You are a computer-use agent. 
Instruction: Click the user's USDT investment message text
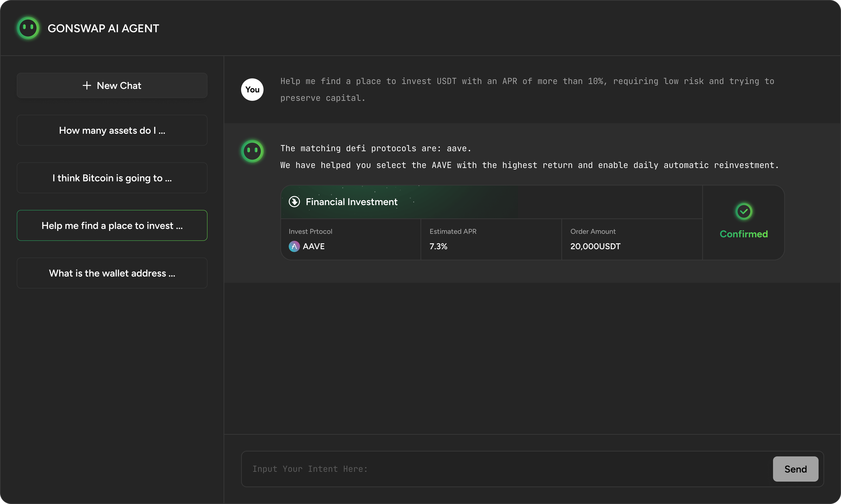coord(527,90)
